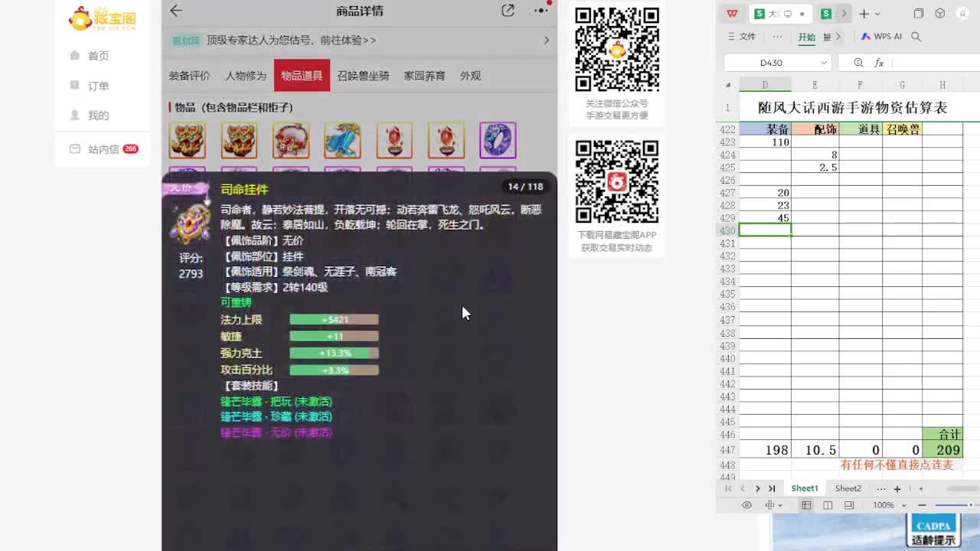The width and height of the screenshot is (980, 551).
Task: Open the more options icon top right of 商品详情
Action: pos(541,11)
